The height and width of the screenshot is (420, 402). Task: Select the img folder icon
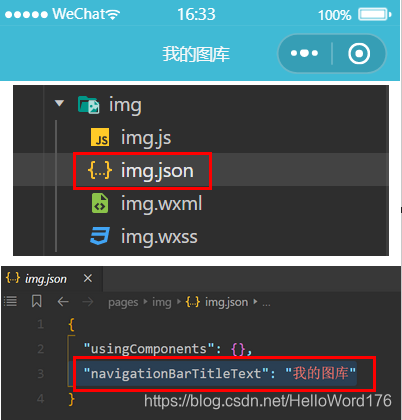pos(88,105)
